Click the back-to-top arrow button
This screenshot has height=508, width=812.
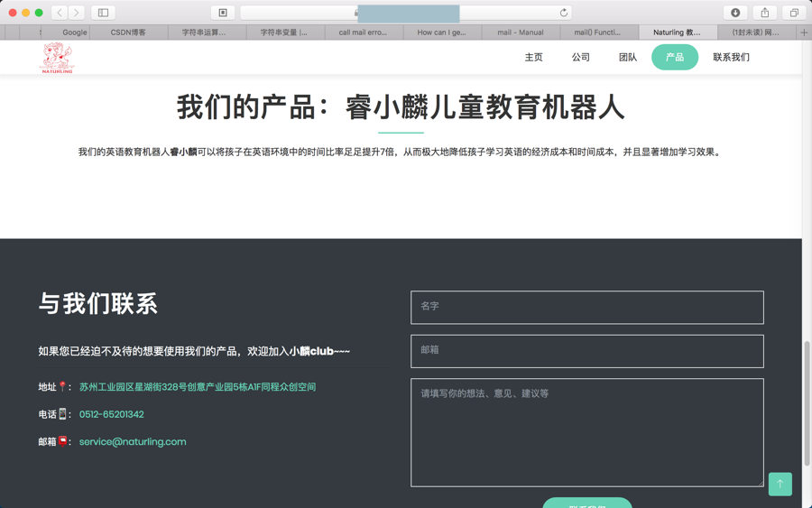780,485
